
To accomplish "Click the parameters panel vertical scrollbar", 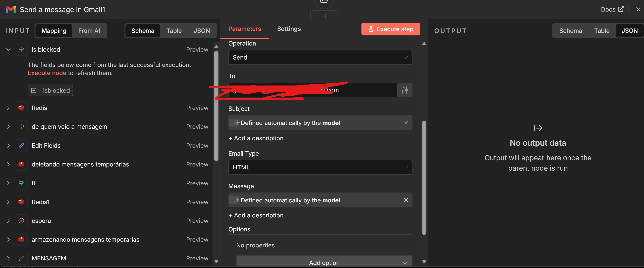I will [424, 178].
